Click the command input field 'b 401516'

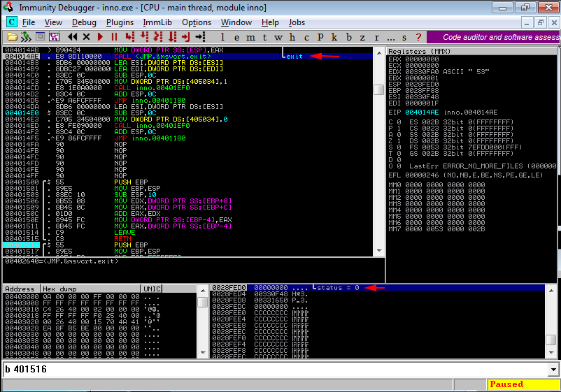coord(276,370)
